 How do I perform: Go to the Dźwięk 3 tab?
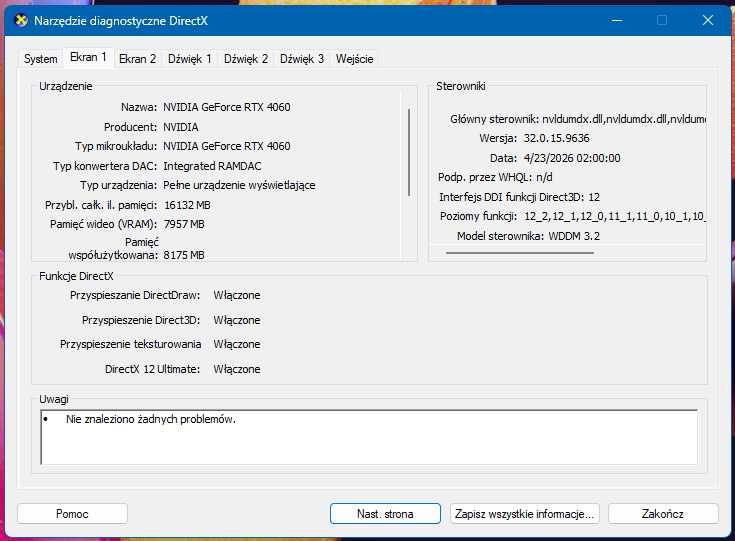pos(302,59)
